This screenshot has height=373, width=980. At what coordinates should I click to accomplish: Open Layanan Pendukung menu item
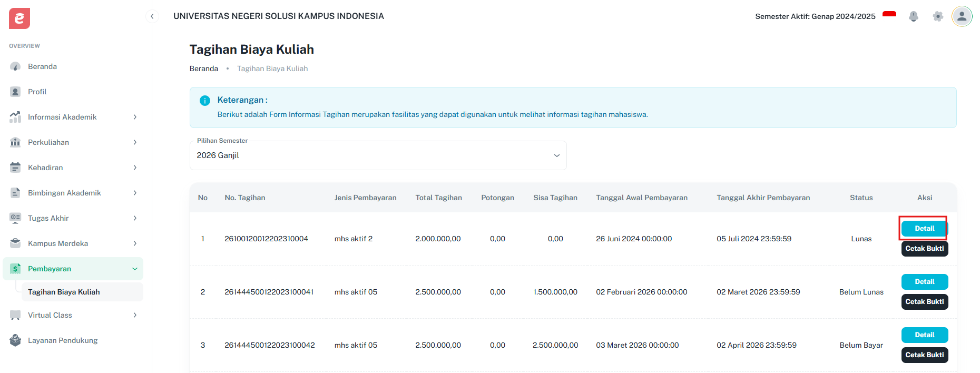pyautogui.click(x=73, y=340)
